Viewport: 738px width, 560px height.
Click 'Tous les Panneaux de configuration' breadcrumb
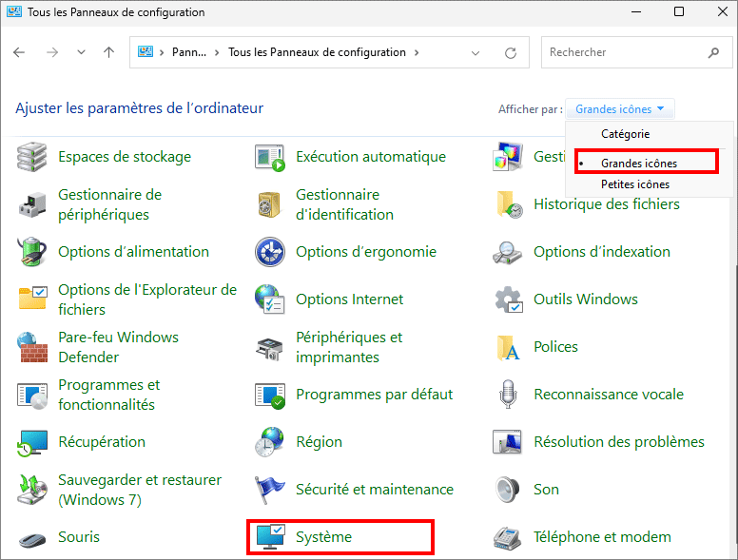coord(317,52)
